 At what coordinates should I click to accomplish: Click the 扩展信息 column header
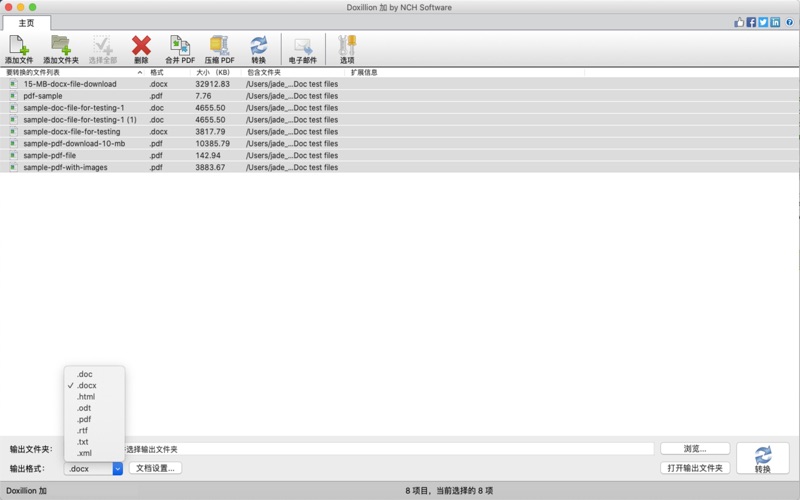(465, 72)
